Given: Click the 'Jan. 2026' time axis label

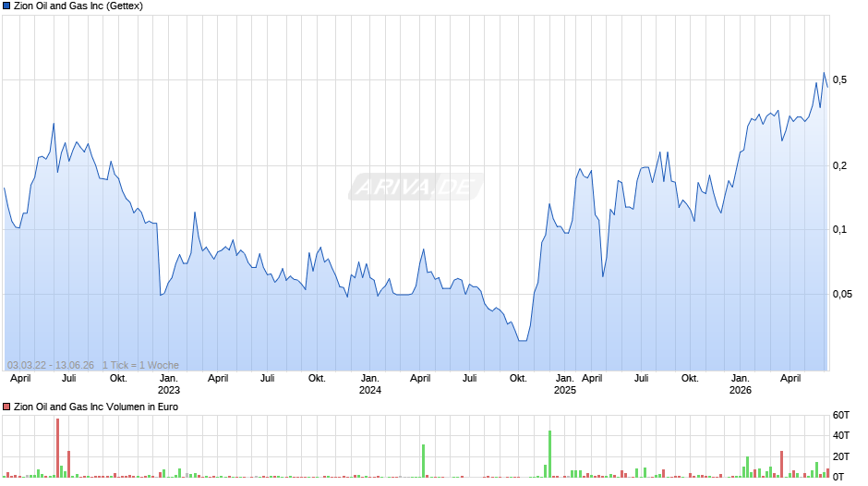Looking at the screenshot, I should click(741, 384).
